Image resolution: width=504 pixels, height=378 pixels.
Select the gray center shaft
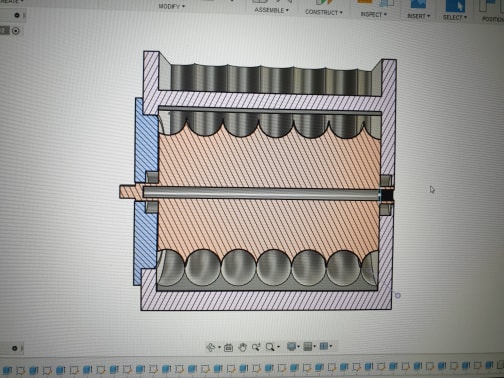[262, 193]
